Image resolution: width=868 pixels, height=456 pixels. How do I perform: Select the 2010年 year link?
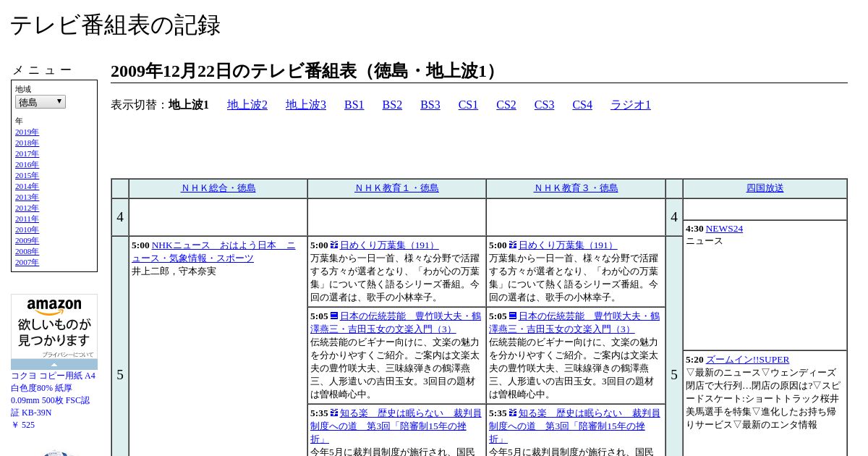(27, 229)
